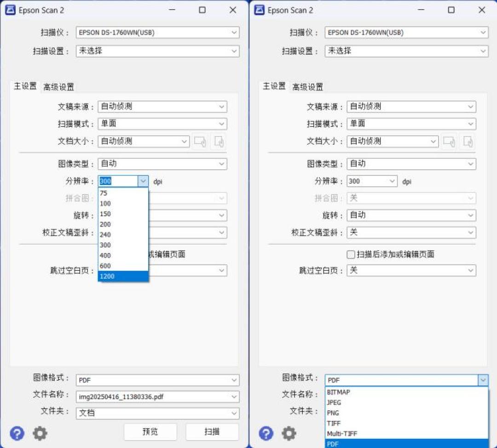The width and height of the screenshot is (497, 448).
Task: Open configuration gear in right window
Action: tap(289, 433)
